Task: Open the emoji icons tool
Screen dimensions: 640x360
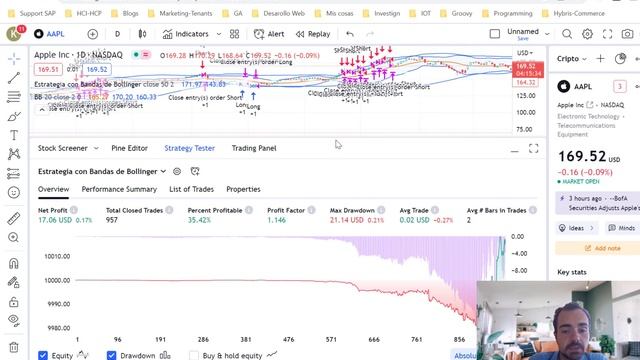Action: [14, 192]
